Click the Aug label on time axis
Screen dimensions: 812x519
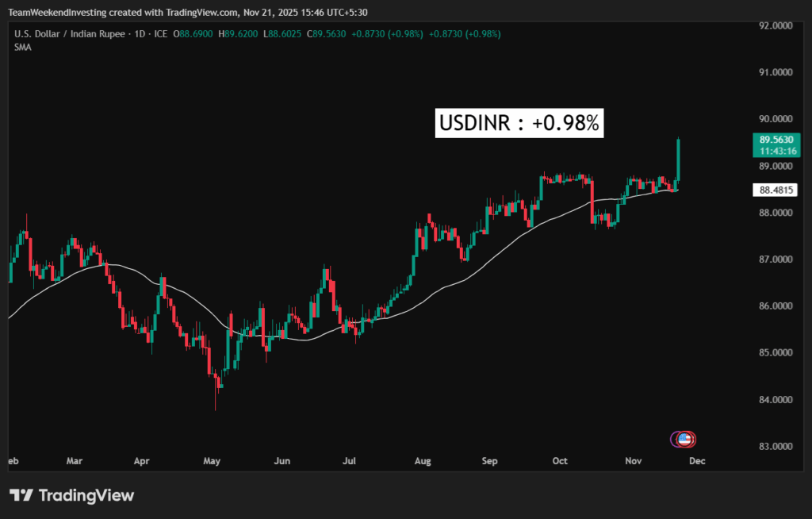423,460
